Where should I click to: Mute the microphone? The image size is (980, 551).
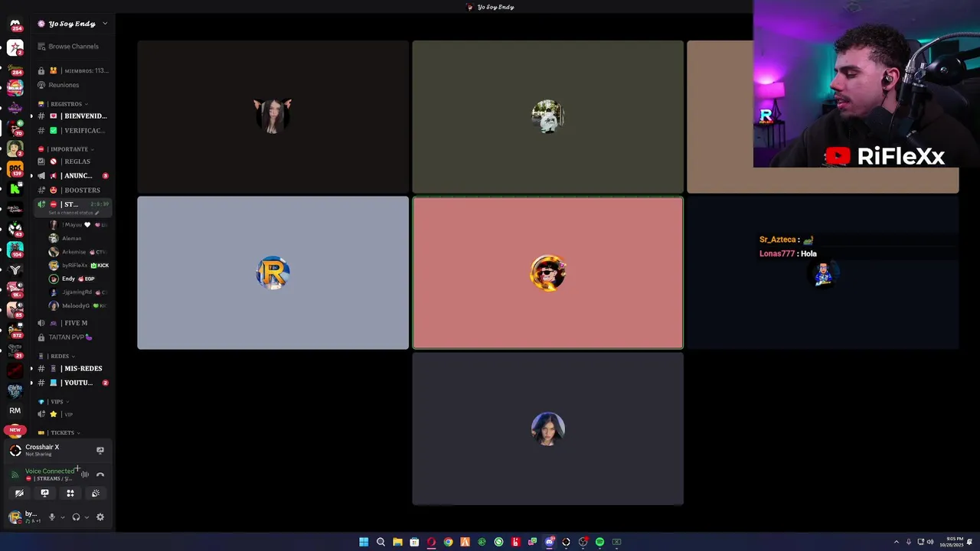click(52, 517)
